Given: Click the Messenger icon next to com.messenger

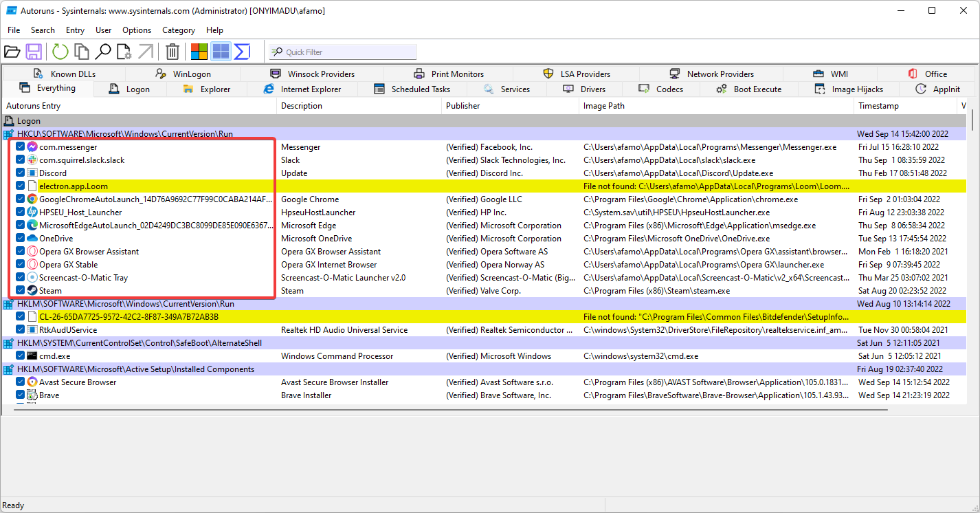Looking at the screenshot, I should coord(32,147).
